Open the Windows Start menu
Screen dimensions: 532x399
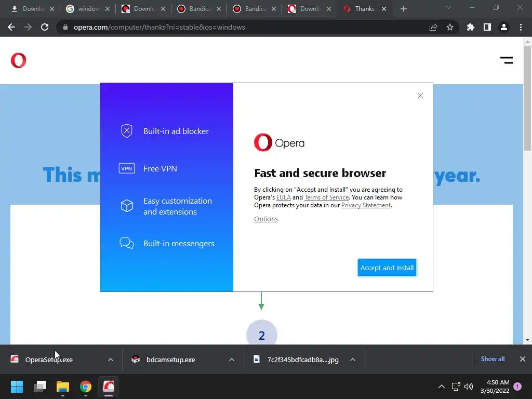(17, 387)
